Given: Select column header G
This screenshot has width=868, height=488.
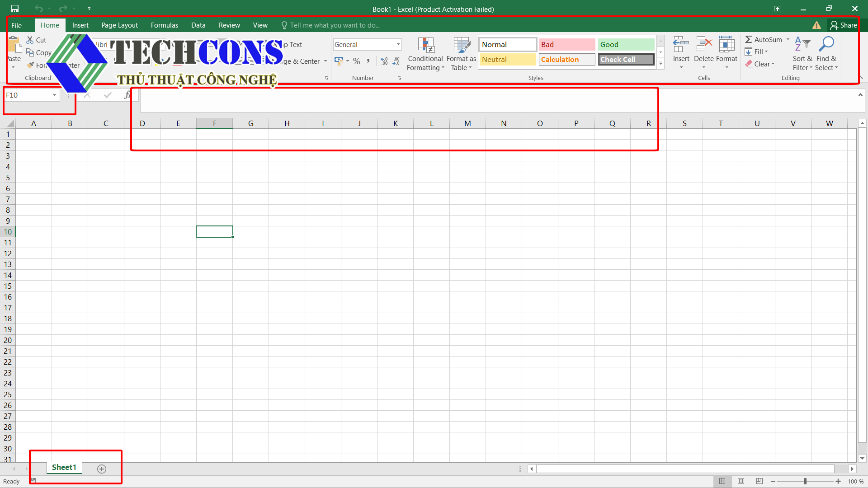Looking at the screenshot, I should (250, 123).
